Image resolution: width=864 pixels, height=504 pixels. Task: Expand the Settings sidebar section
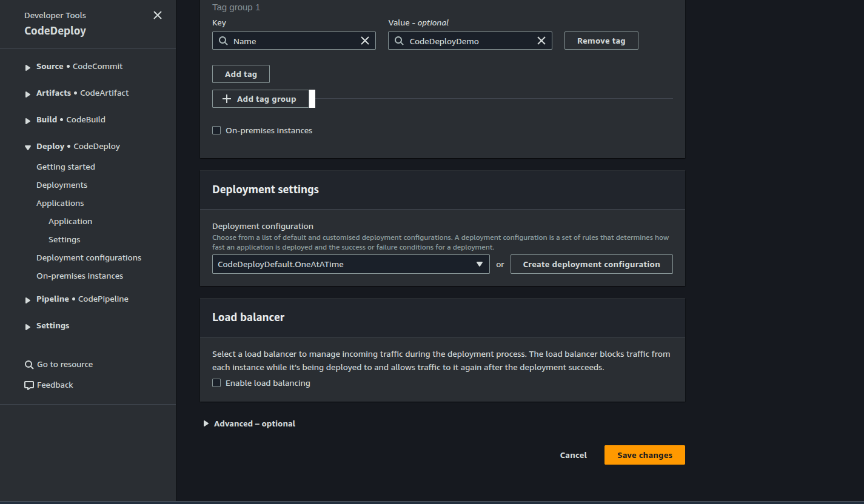(x=28, y=327)
